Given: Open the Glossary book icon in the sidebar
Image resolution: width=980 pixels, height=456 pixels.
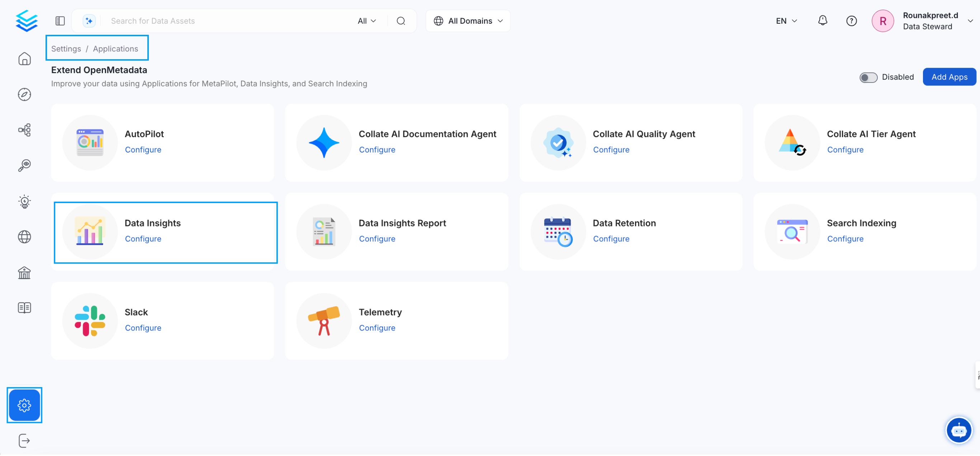Looking at the screenshot, I should pyautogui.click(x=24, y=307).
